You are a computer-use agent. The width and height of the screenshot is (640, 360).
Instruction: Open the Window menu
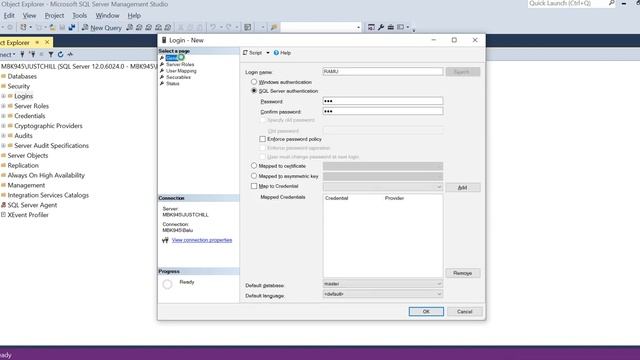(107, 16)
